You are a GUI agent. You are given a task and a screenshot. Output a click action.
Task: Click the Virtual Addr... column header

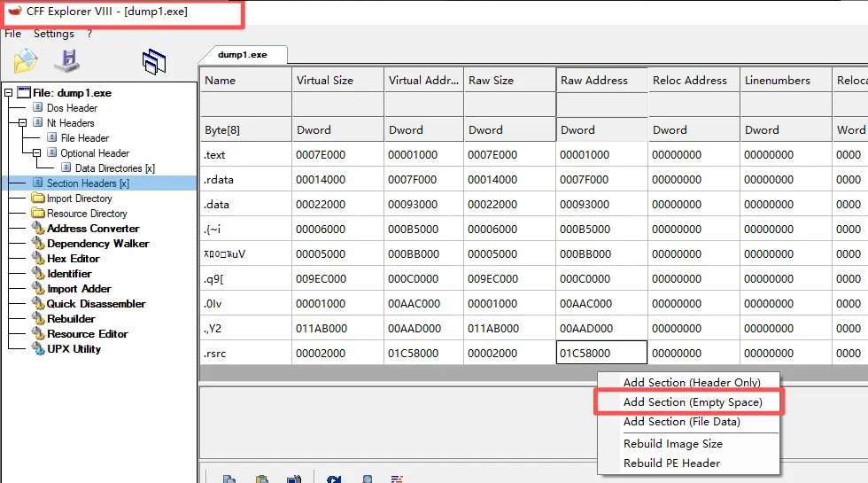tap(423, 80)
